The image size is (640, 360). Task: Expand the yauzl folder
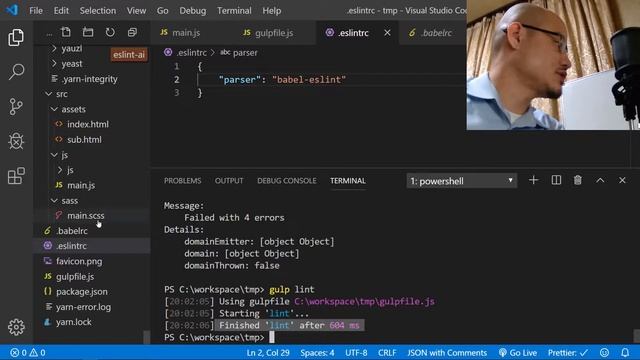pyautogui.click(x=72, y=49)
